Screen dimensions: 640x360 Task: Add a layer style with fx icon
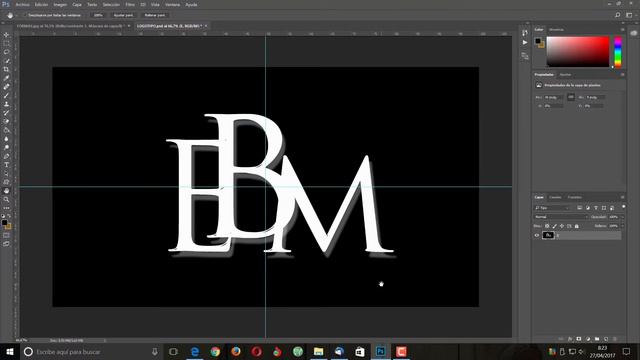pyautogui.click(x=570, y=339)
